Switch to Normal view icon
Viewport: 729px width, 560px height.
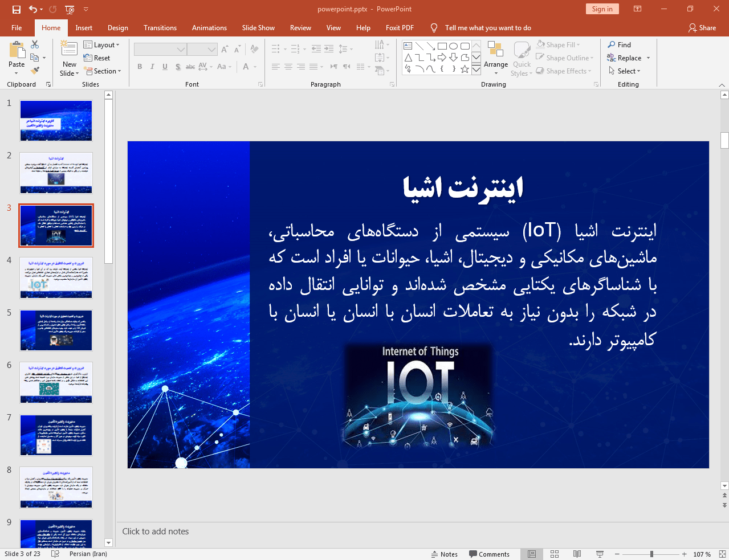tap(532, 554)
